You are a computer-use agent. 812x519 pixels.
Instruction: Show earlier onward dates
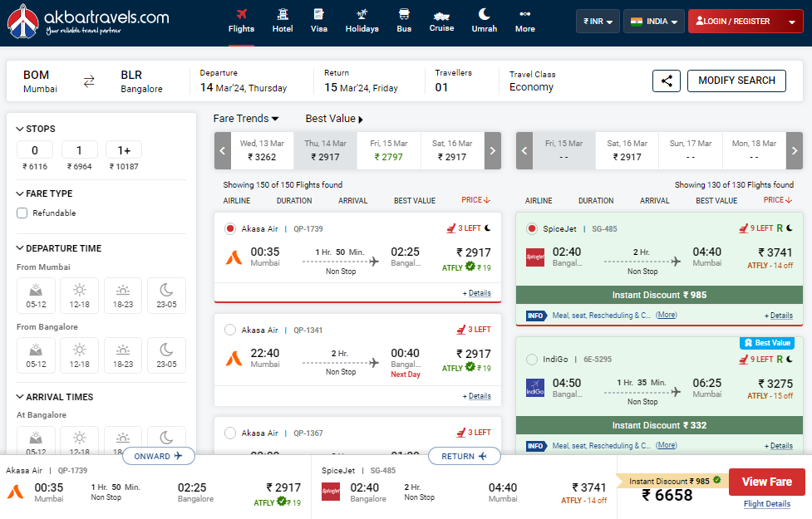[223, 150]
